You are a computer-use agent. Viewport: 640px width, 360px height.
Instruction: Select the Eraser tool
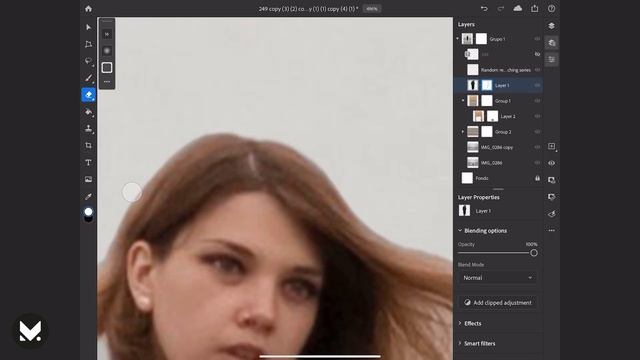(89, 95)
